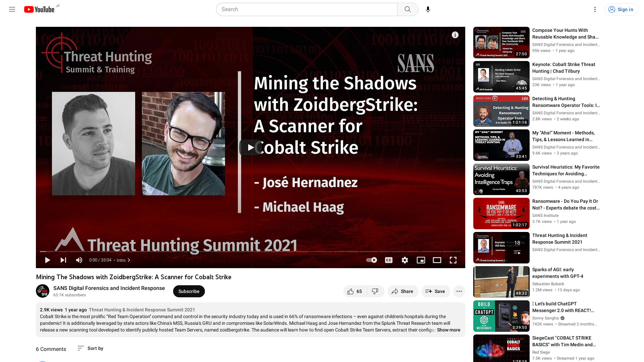The height and width of the screenshot is (362, 644).
Task: Expand description with Show more
Action: point(448,330)
